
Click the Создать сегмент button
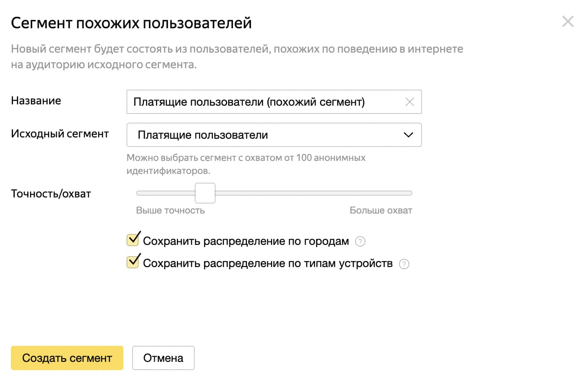coord(66,358)
